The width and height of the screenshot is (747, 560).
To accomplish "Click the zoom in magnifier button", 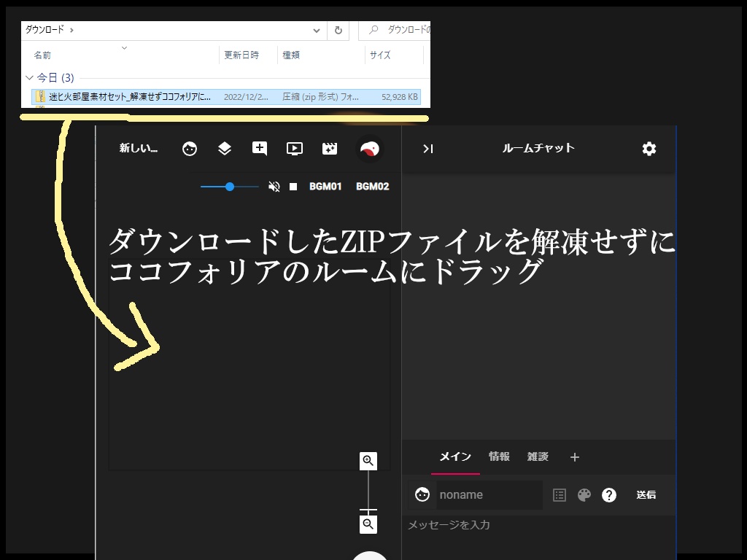I will (x=368, y=461).
